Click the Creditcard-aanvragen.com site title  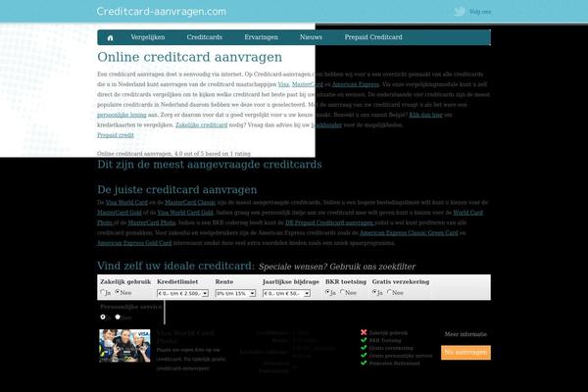click(x=162, y=12)
